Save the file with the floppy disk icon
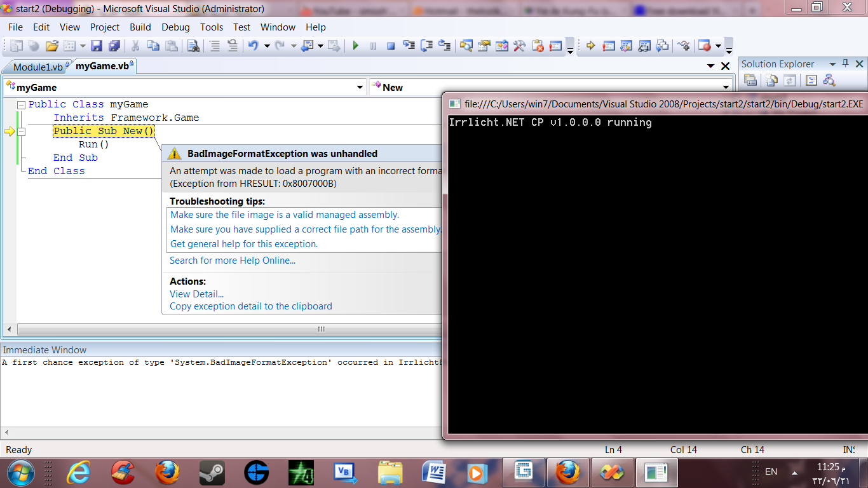This screenshot has height=488, width=868. click(x=97, y=46)
